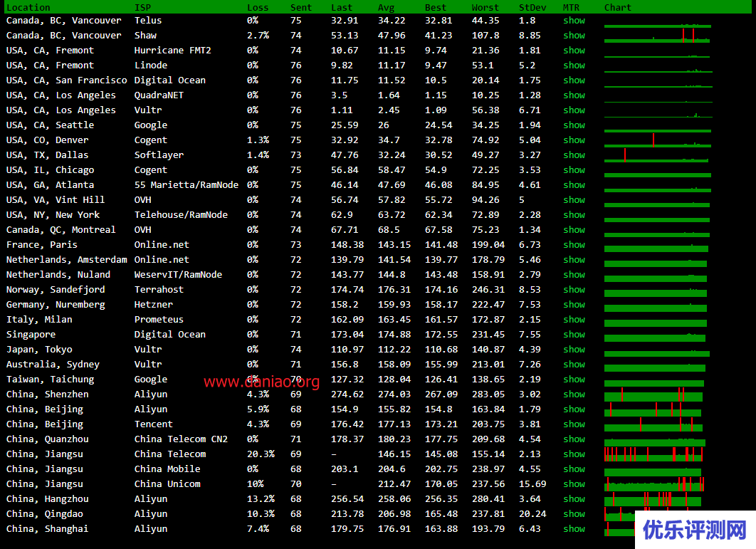Viewport: 756px width, 549px height.
Task: Click 'show' in the QuadraNET row
Action: pos(574,95)
